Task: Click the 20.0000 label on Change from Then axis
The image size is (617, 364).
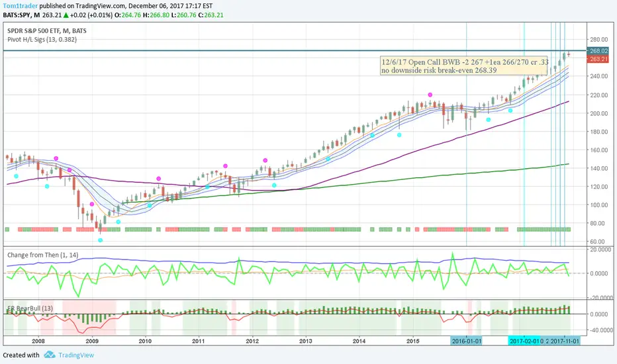Action: coord(601,250)
